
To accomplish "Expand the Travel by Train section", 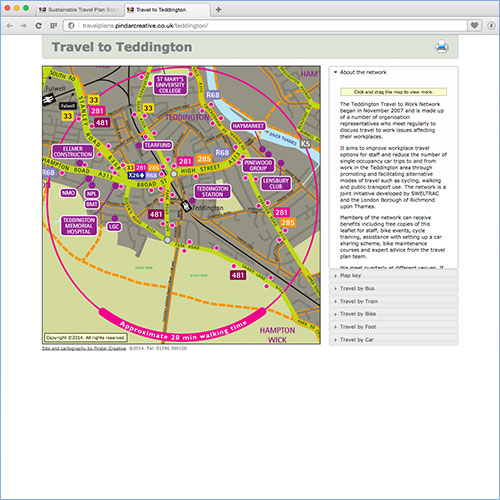I will click(x=393, y=301).
